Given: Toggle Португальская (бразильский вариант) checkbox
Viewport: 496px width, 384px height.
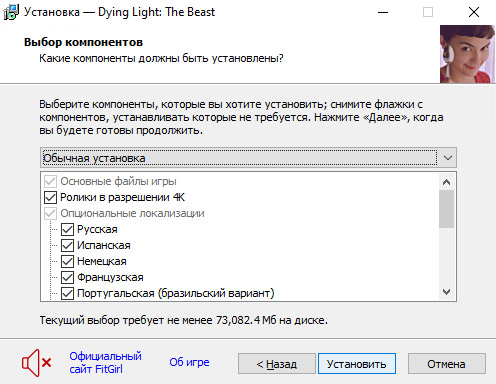Looking at the screenshot, I should click(67, 293).
